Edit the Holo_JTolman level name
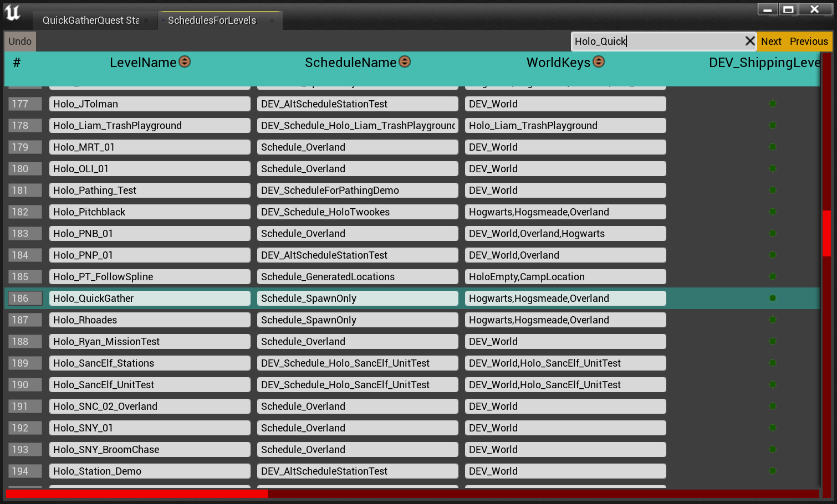 tap(150, 104)
